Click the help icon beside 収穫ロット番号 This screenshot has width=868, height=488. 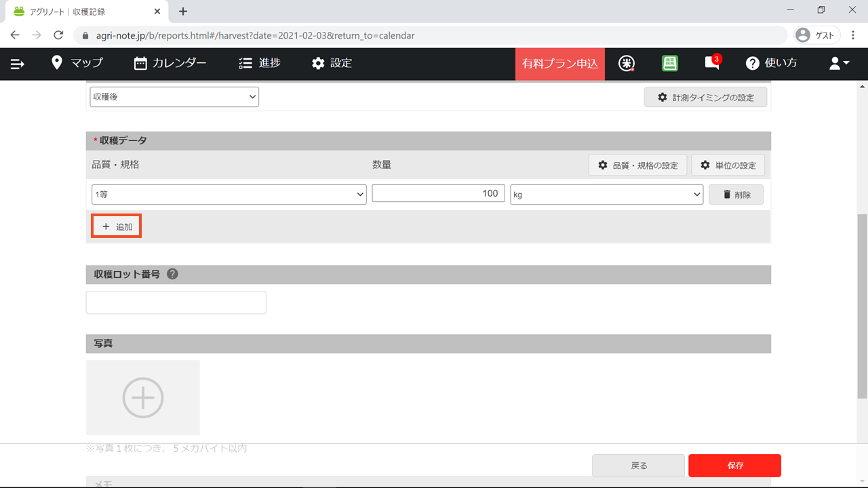(x=172, y=274)
